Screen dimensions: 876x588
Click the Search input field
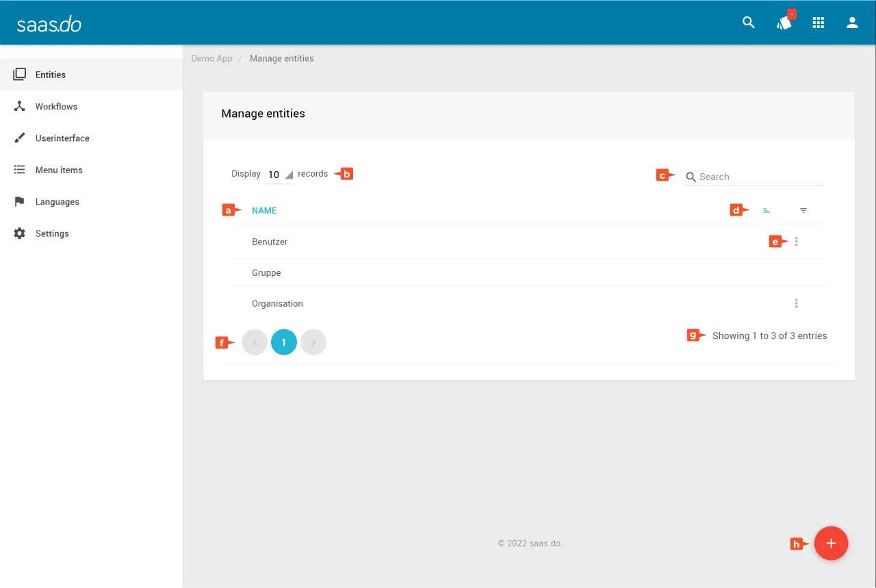point(760,177)
